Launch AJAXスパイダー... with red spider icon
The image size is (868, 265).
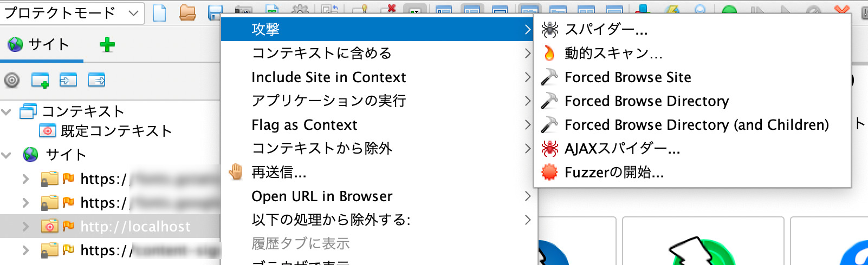pos(692,148)
